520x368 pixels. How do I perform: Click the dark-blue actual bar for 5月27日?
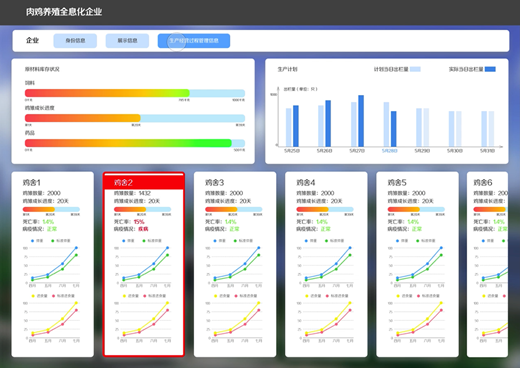(361, 121)
